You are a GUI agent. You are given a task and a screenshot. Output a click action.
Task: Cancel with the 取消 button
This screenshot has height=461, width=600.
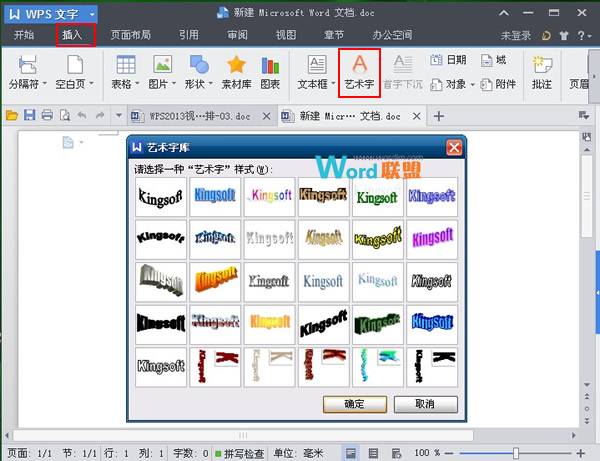tap(426, 404)
